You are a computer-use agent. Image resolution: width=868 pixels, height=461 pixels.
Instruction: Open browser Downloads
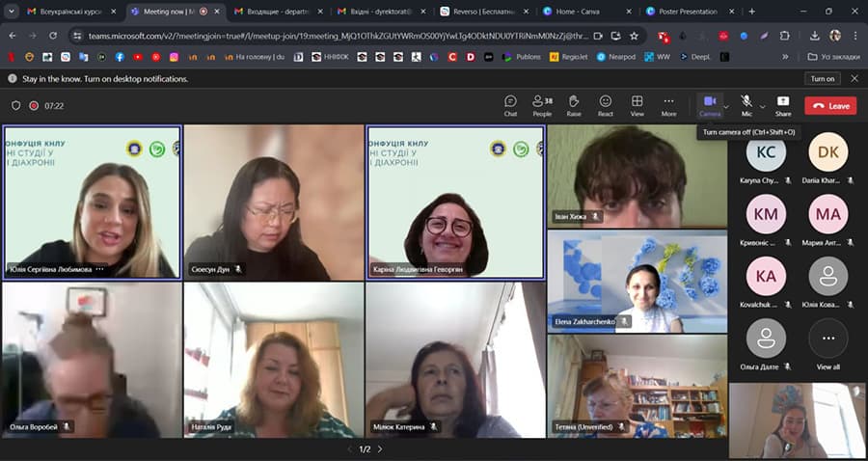814,36
